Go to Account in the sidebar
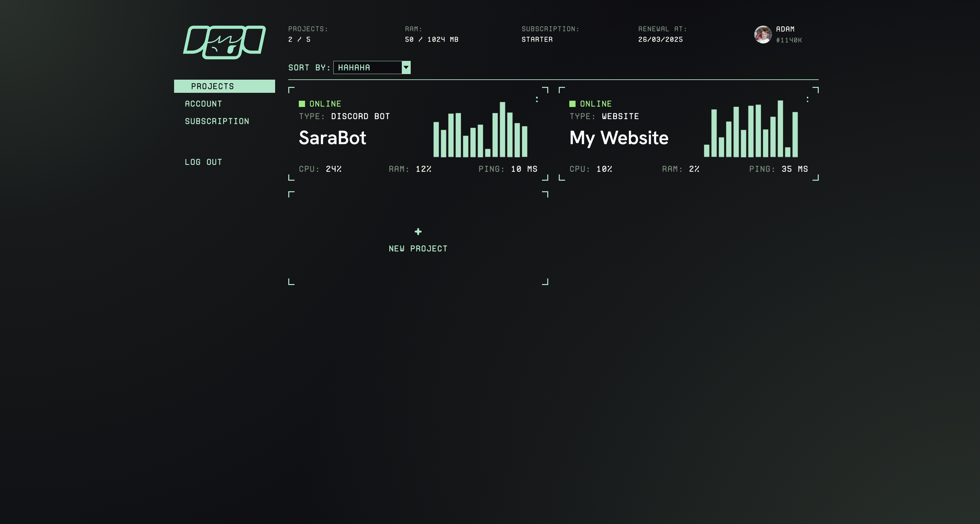Screen dimensions: 980x524 (203, 104)
